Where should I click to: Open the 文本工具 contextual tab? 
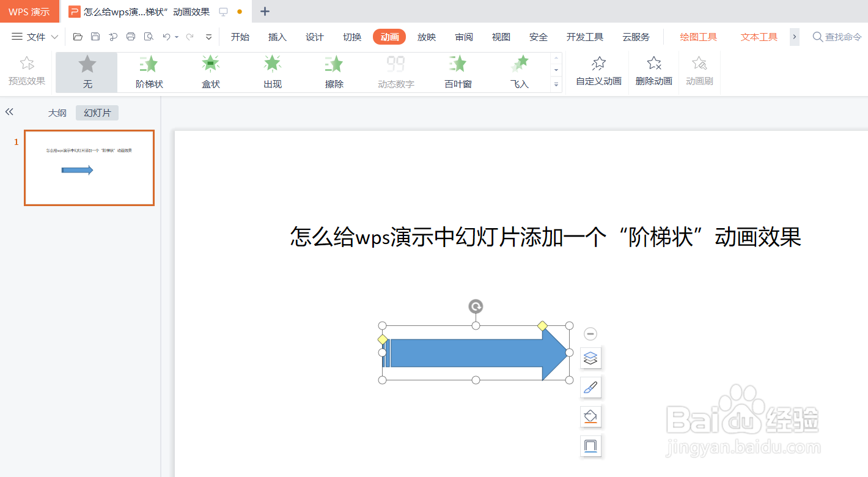[759, 37]
